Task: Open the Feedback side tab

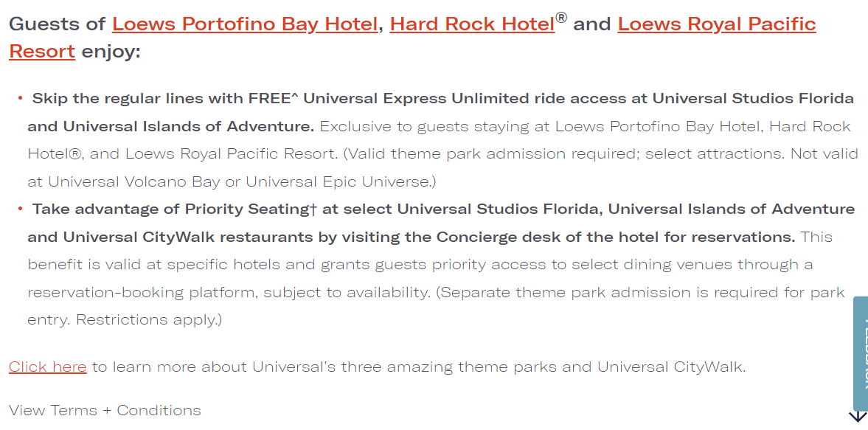Action: pos(860,353)
